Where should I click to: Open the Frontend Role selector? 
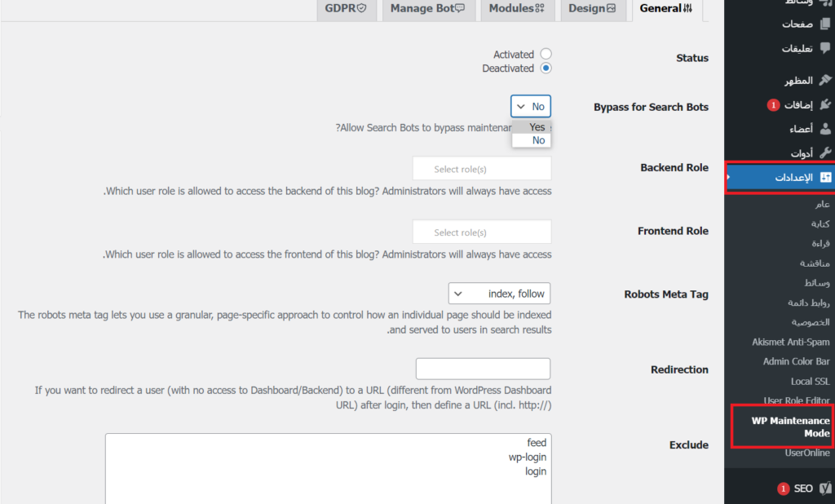482,232
